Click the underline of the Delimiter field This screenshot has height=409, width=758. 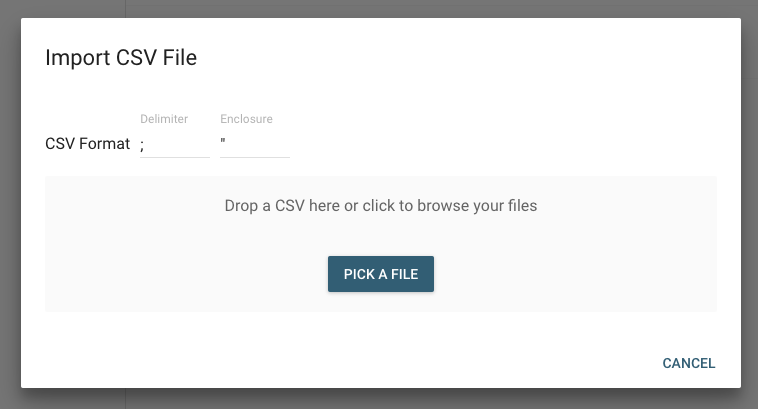[x=175, y=157]
